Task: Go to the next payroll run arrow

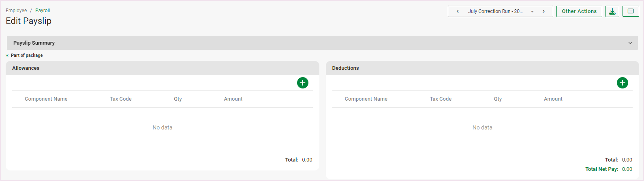Action: pyautogui.click(x=543, y=11)
